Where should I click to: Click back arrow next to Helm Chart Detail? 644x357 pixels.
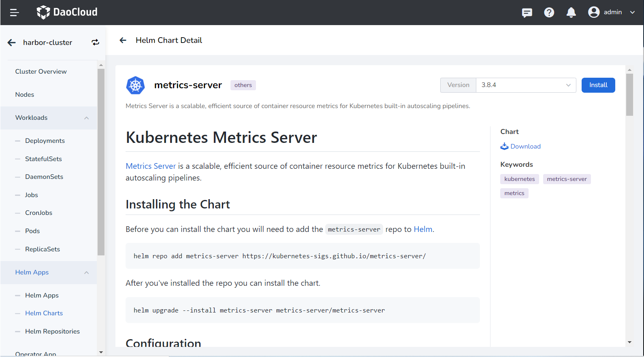[x=123, y=40]
